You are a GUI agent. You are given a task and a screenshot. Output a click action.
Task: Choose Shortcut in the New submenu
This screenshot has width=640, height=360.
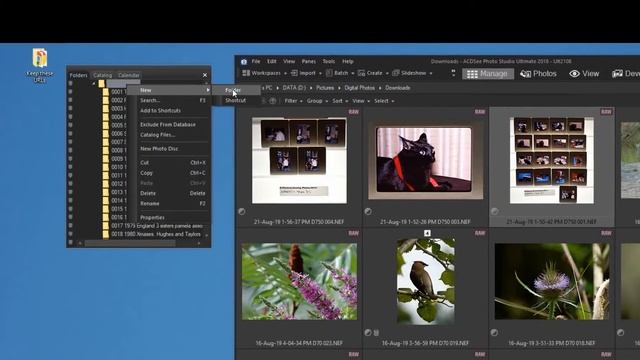point(237,100)
